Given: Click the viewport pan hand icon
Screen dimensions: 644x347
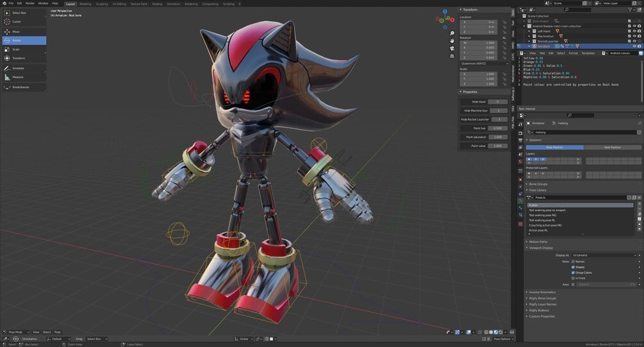Looking at the screenshot, I should [452, 40].
